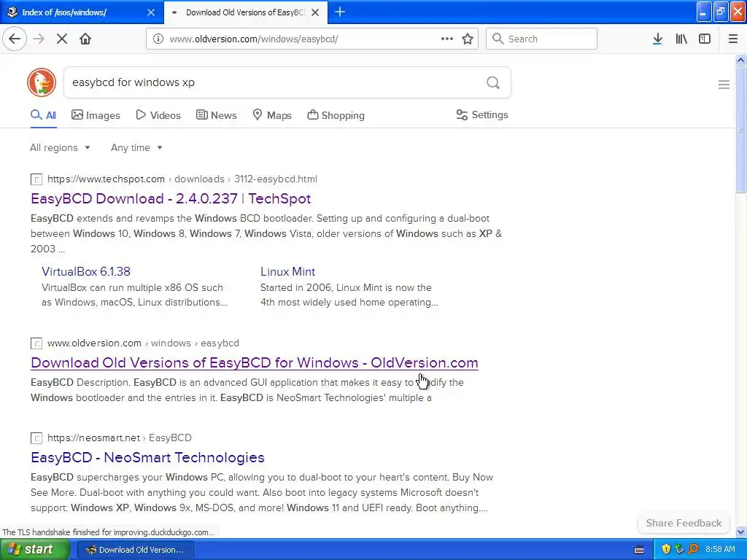The width and height of the screenshot is (747, 560).
Task: Open EasyBCD Download - 2.4.0.237 TechSpot result
Action: click(x=171, y=198)
